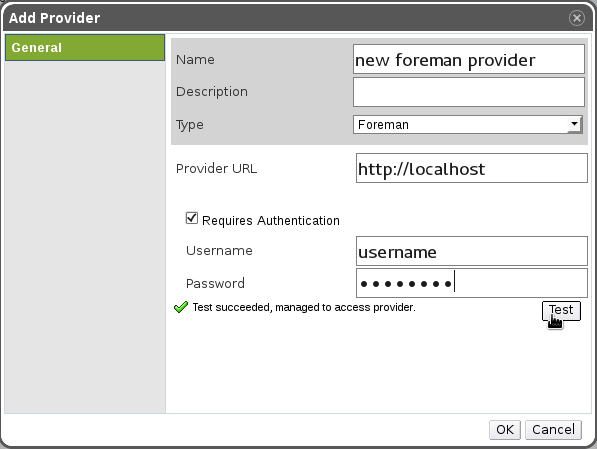Click the empty sidebar area below General

[85, 236]
